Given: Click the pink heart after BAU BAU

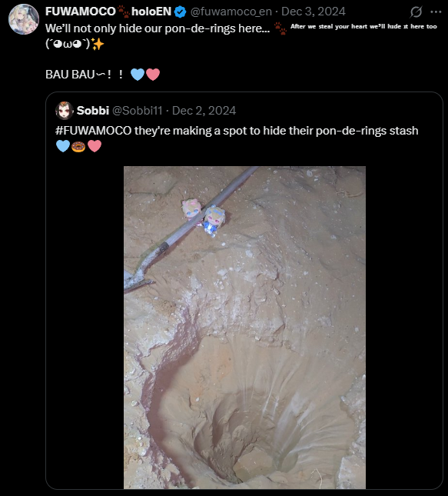Looking at the screenshot, I should (x=153, y=75).
